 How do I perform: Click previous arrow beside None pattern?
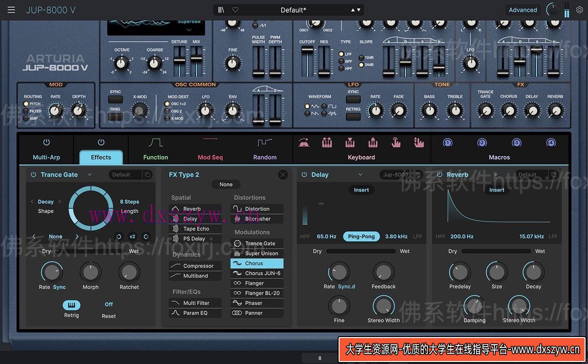pyautogui.click(x=33, y=237)
